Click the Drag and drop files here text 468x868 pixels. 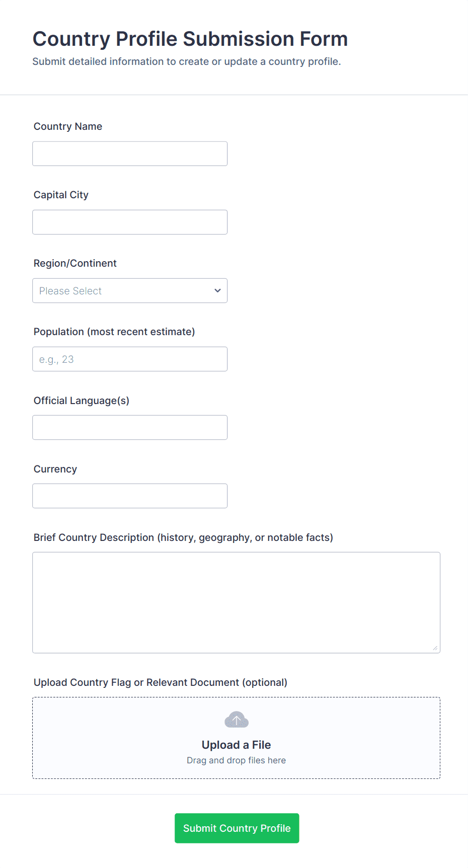(x=236, y=760)
